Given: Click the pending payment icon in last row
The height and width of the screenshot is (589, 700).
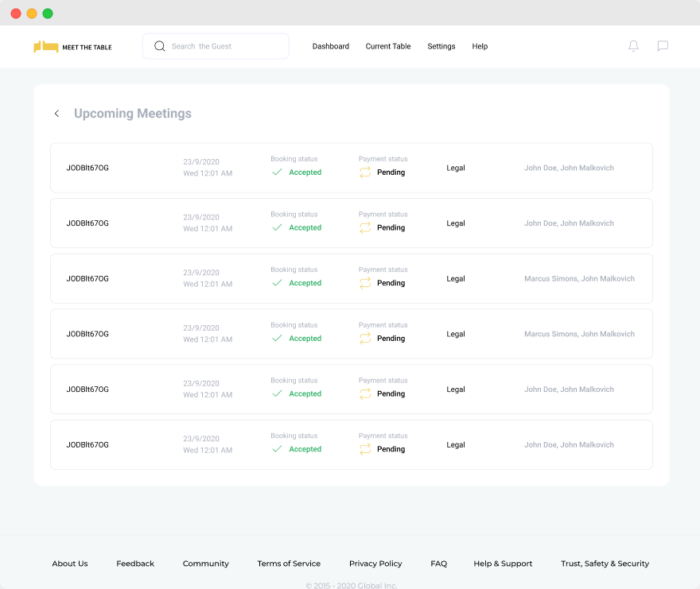Looking at the screenshot, I should tap(365, 449).
